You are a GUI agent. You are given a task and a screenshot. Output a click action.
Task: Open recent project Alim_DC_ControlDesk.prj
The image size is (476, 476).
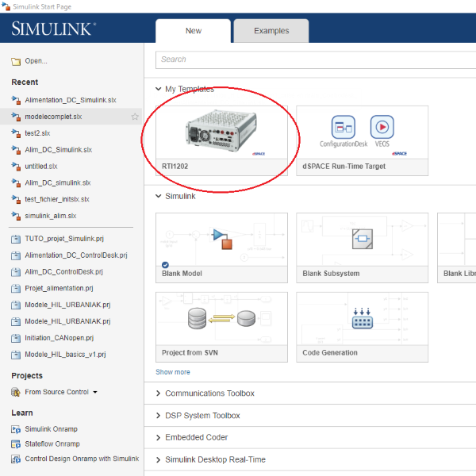pyautogui.click(x=63, y=271)
